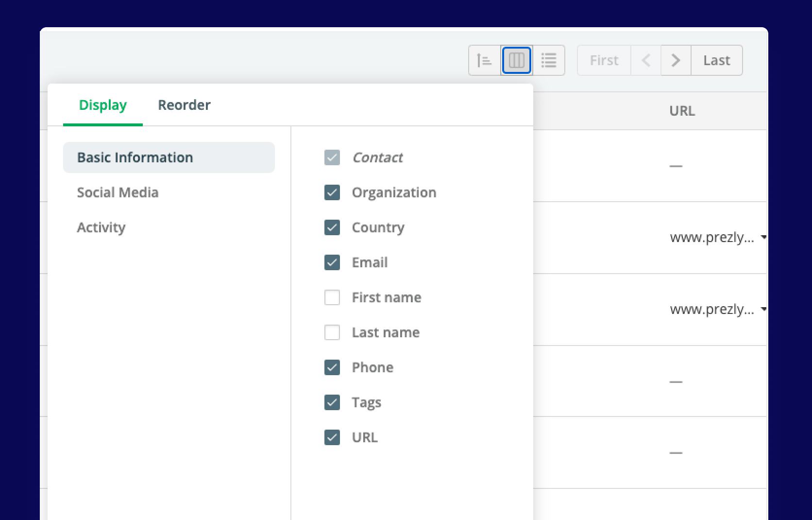Uncheck the URL column checkbox
The height and width of the screenshot is (520, 812).
(x=332, y=437)
